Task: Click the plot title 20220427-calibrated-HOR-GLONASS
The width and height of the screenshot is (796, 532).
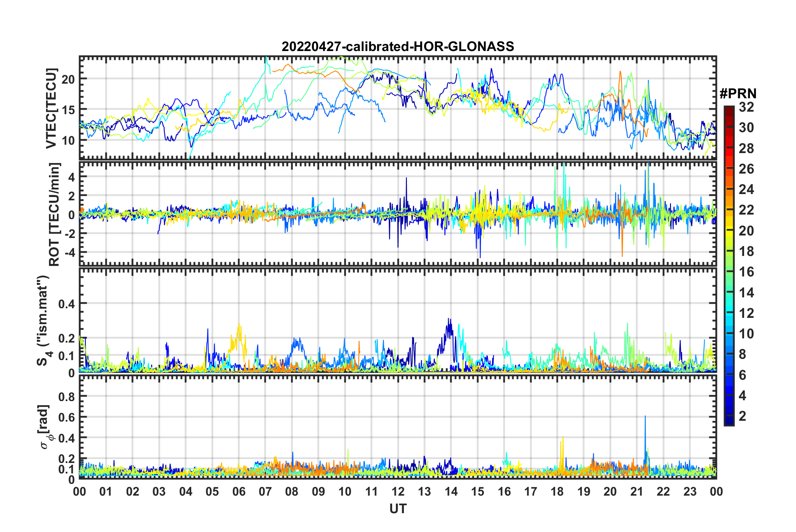Action: 398,46
